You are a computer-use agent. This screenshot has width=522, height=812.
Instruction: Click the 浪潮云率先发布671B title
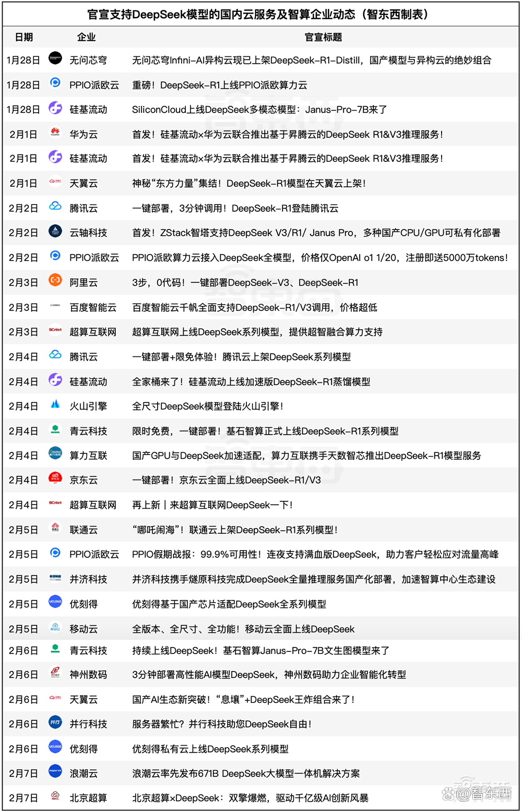(246, 773)
